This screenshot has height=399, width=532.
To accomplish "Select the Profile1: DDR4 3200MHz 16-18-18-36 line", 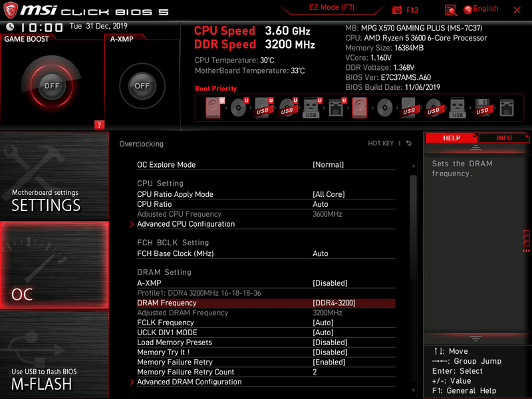I will [x=199, y=293].
